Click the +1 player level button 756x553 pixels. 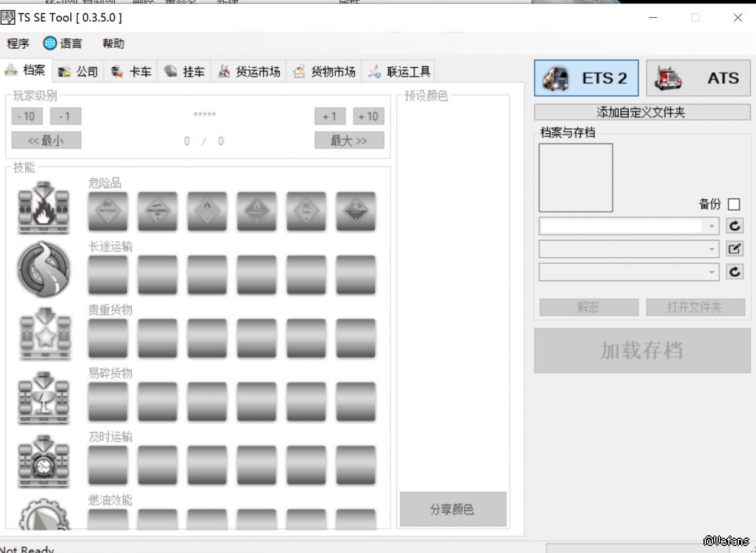click(x=330, y=116)
